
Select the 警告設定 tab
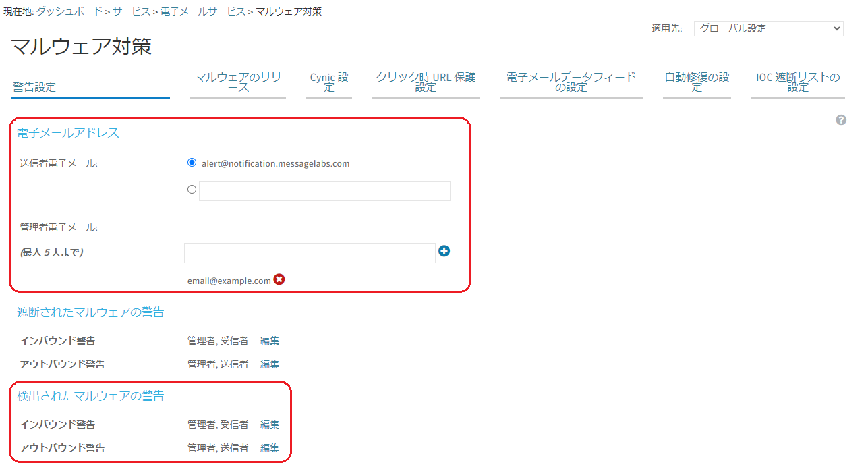coord(34,87)
